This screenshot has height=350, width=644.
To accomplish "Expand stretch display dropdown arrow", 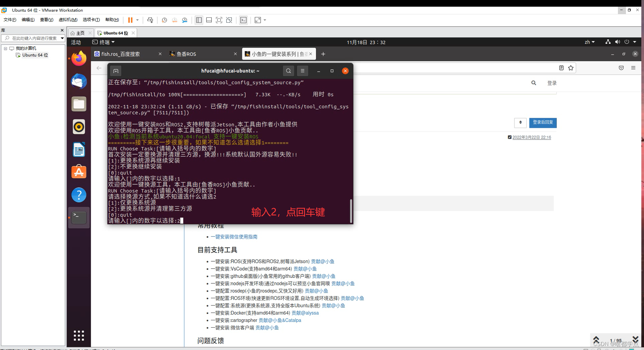I will pos(265,20).
